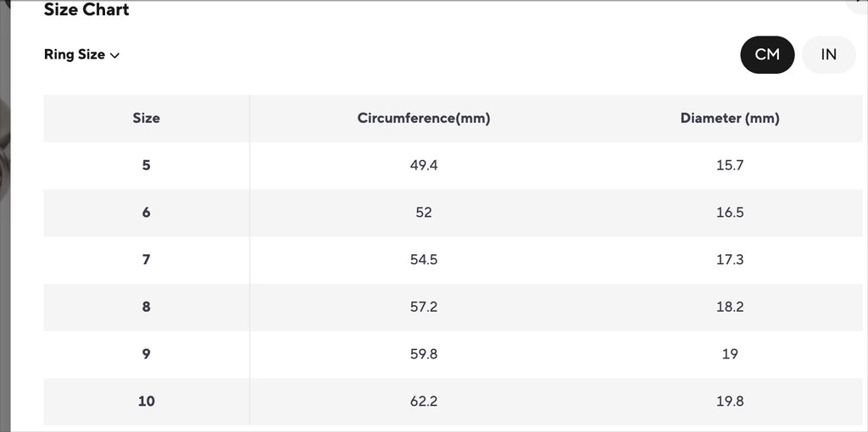Select the size 9 row label
Screen dimensions: 868x432
point(146,354)
